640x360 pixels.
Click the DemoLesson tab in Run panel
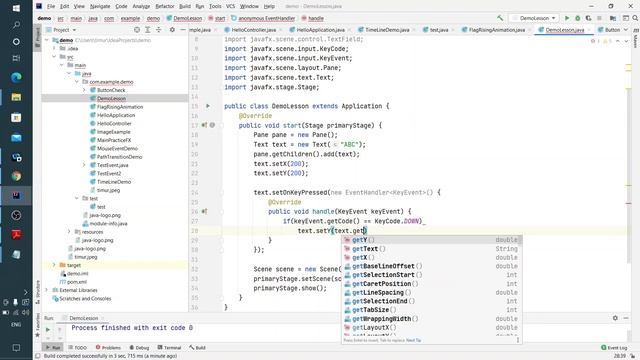point(83,318)
